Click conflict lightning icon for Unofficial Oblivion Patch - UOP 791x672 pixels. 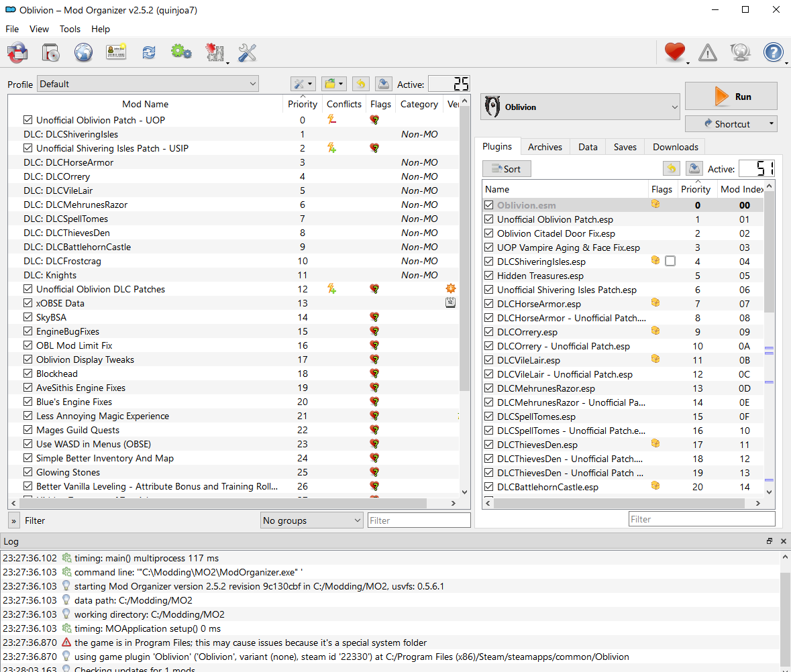[x=331, y=119]
